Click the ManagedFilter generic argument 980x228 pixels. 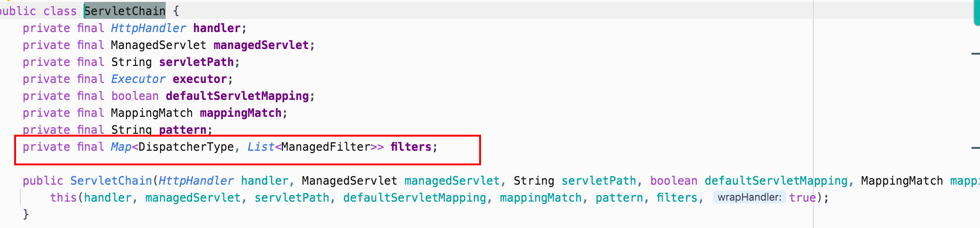326,147
